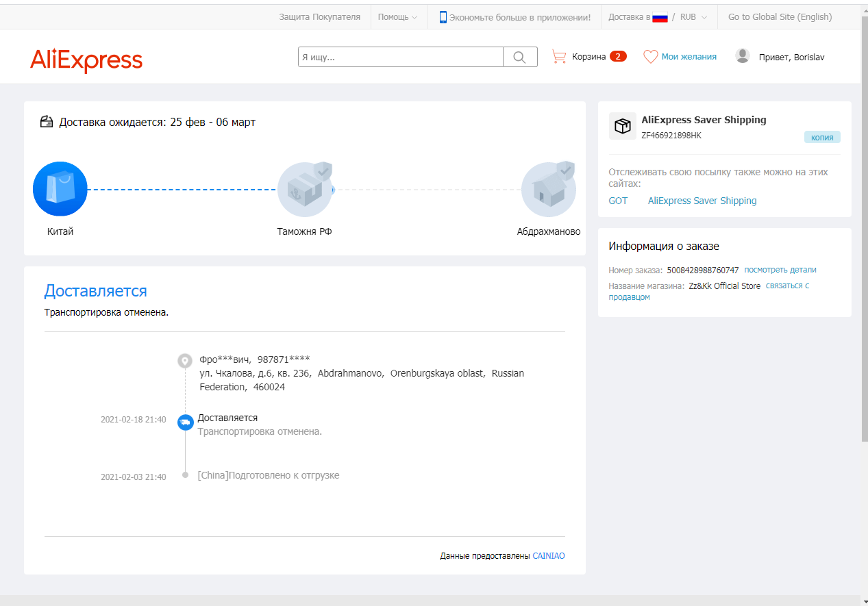
Task: Select tracking number ZF466921898HK
Action: click(671, 135)
